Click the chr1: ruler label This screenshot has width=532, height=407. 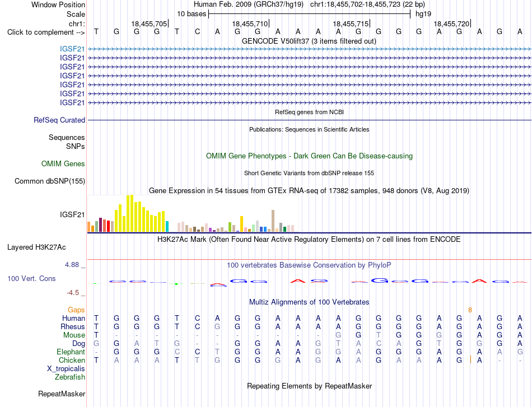tap(77, 24)
